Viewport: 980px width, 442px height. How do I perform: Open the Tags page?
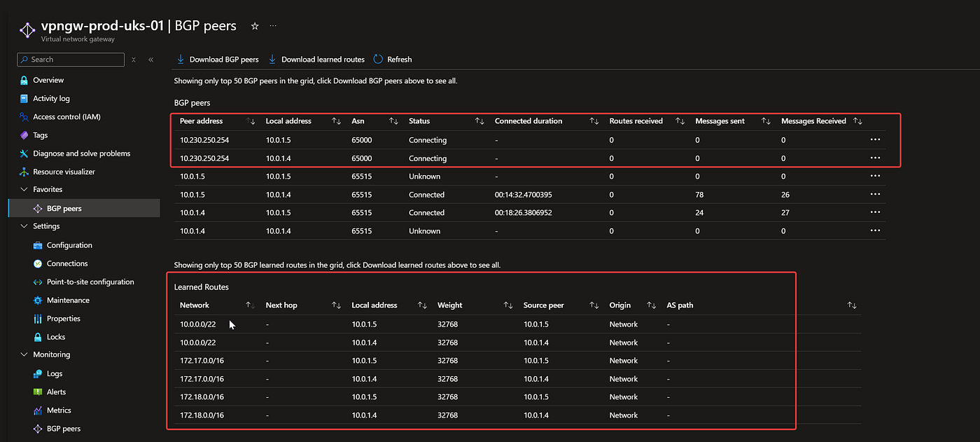coord(41,135)
